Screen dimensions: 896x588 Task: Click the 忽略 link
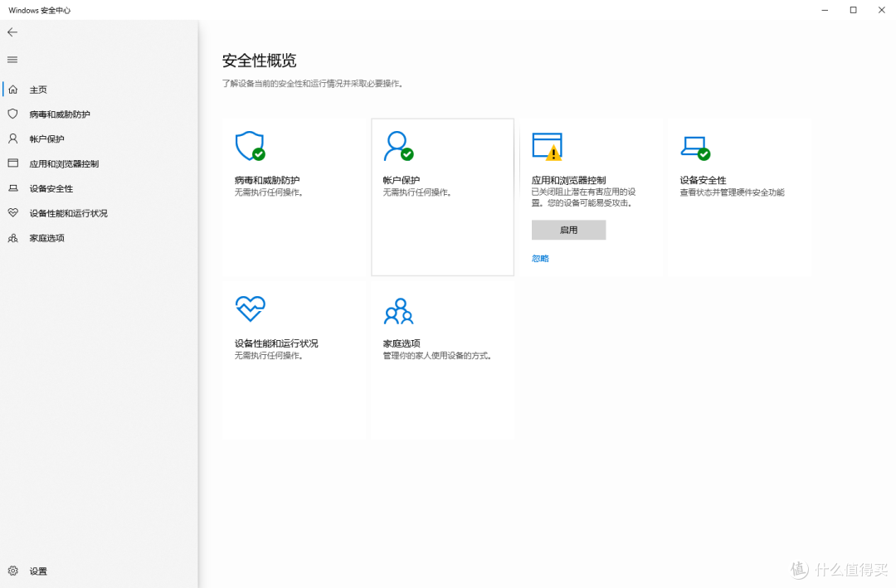[540, 258]
